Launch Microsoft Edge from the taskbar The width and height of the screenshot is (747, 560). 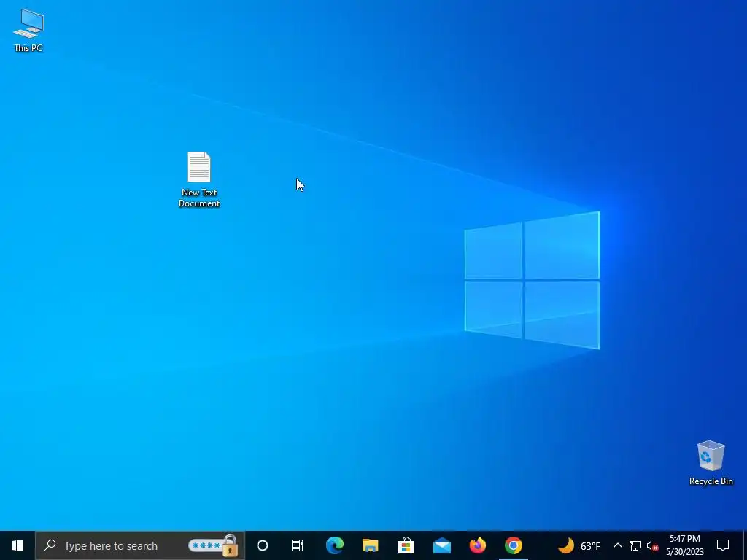335,545
